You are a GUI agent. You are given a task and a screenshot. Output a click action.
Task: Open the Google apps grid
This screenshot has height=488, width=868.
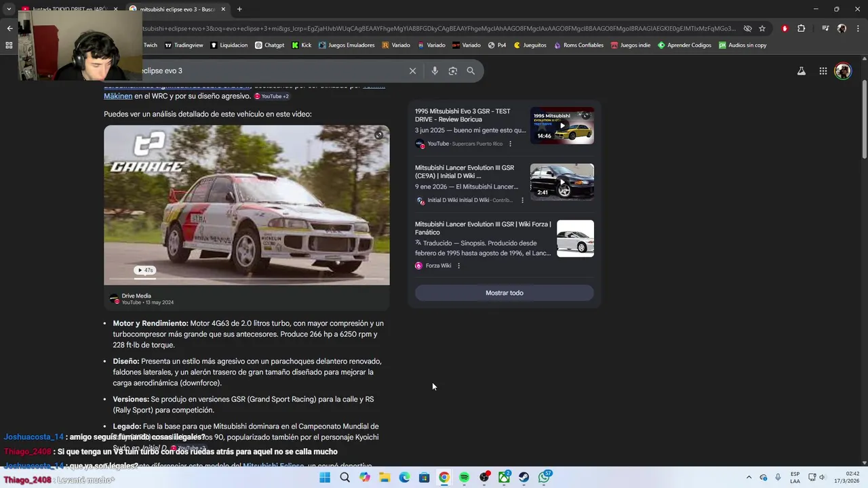pyautogui.click(x=823, y=70)
